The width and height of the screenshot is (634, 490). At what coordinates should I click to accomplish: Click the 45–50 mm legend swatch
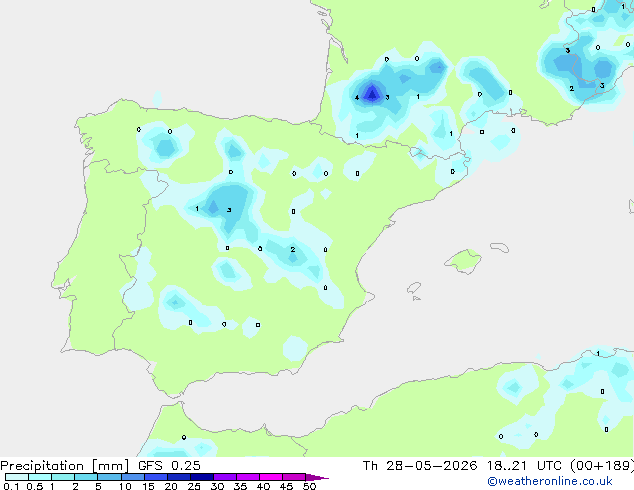(x=294, y=477)
